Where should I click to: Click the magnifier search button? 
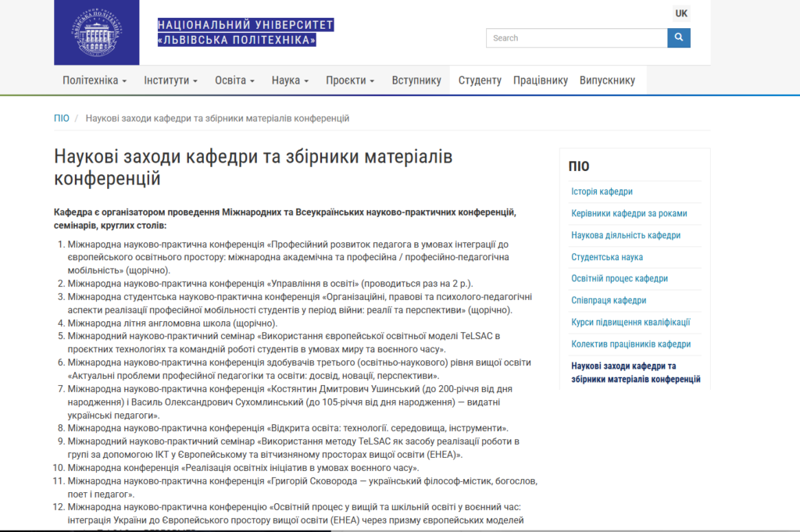678,37
